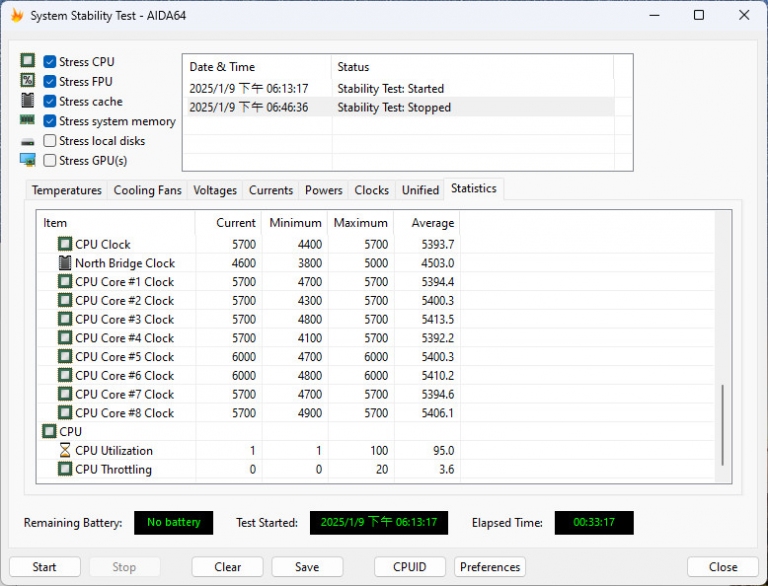The image size is (768, 586).
Task: Select the Stability Test: Stopped log row
Action: (x=398, y=107)
